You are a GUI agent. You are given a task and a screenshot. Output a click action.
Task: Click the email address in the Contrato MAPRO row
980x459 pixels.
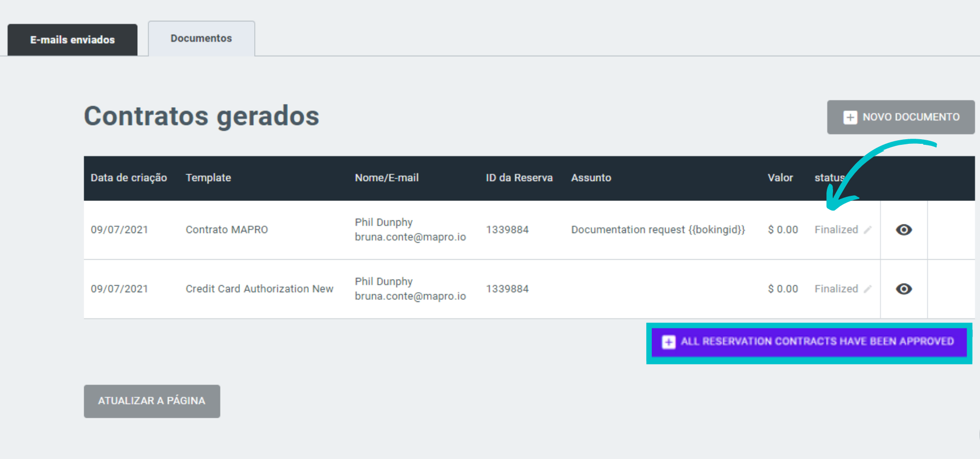pyautogui.click(x=410, y=237)
